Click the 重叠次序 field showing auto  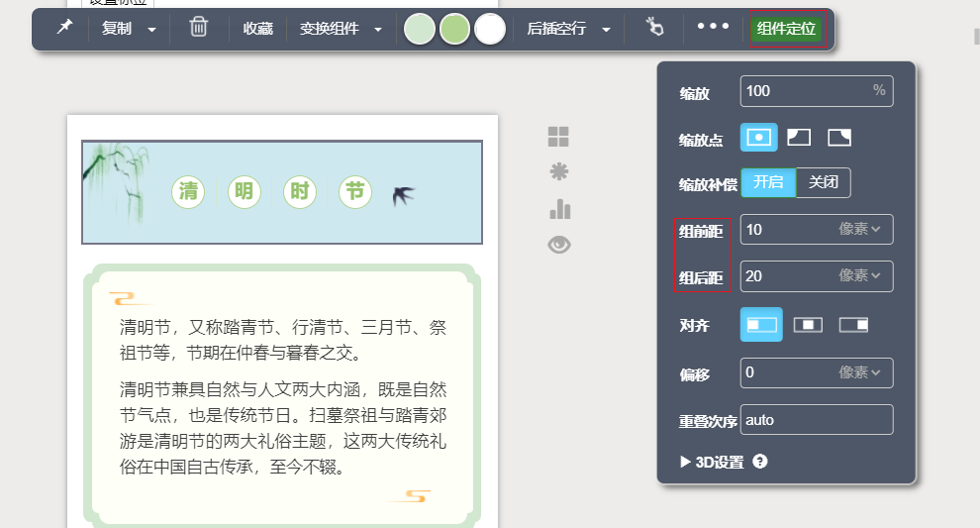click(x=817, y=420)
